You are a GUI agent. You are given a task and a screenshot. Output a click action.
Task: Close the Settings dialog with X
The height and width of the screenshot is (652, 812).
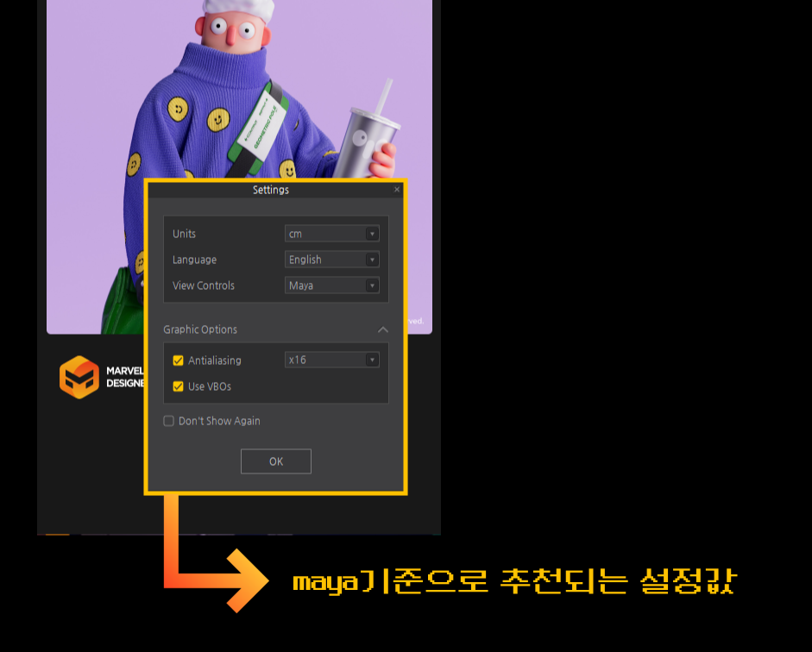(397, 190)
